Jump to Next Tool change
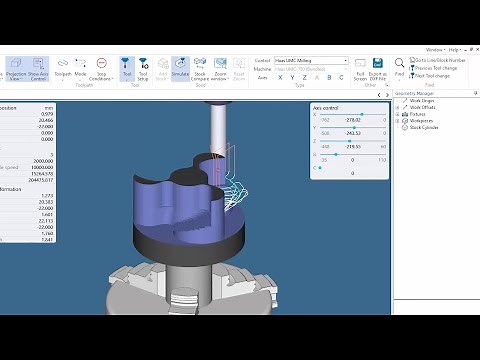Image resolution: width=480 pixels, height=360 pixels. click(x=430, y=76)
